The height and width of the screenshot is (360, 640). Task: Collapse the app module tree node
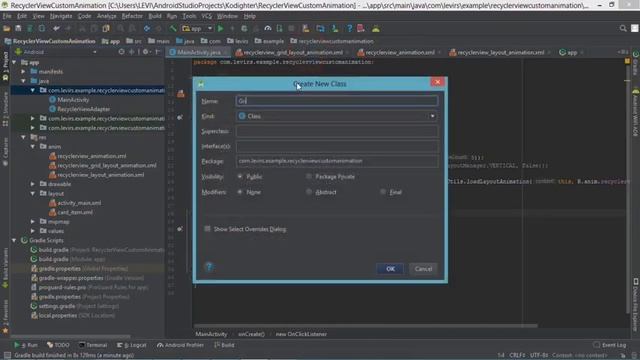(x=14, y=62)
